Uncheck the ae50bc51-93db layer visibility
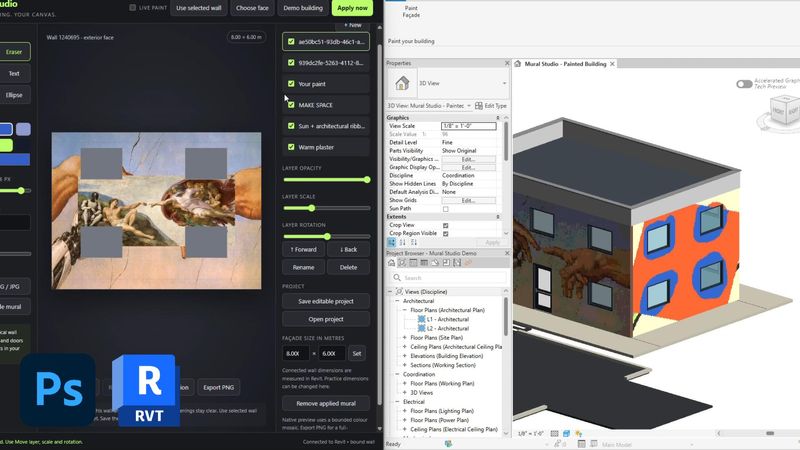Image resolution: width=800 pixels, height=450 pixels. (x=291, y=42)
